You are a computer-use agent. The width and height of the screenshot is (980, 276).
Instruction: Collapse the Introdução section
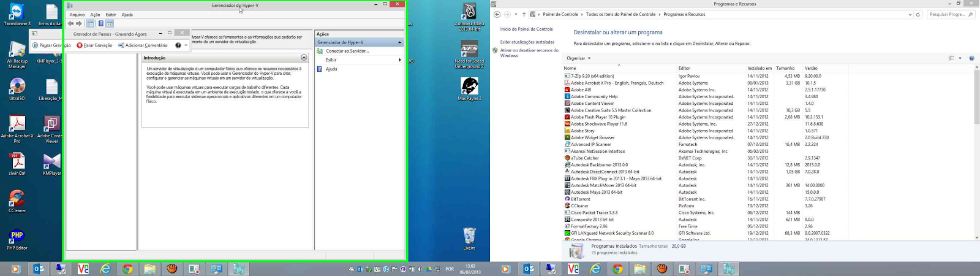click(x=304, y=58)
